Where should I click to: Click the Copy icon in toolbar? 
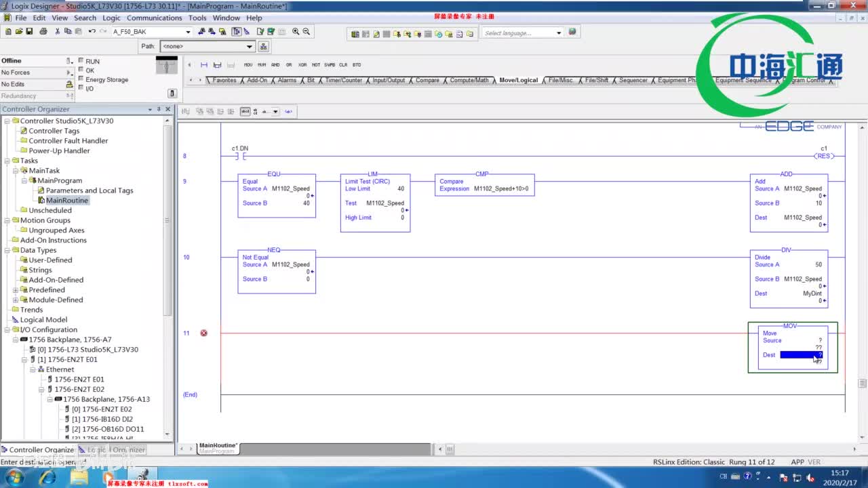68,31
